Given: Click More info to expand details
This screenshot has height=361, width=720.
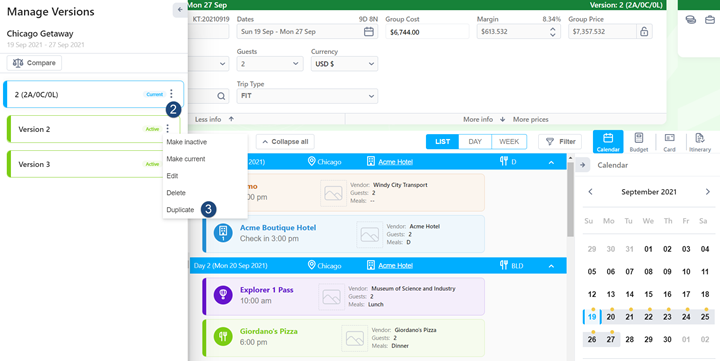Looking at the screenshot, I should (x=484, y=119).
